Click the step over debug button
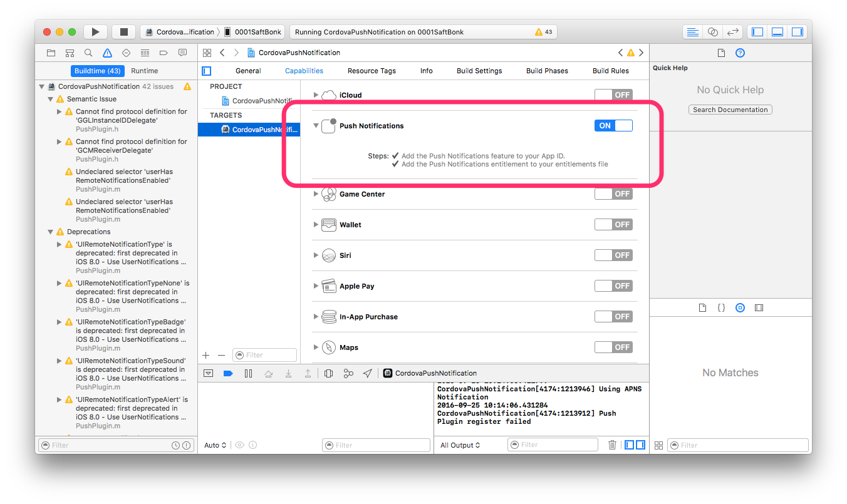This screenshot has height=504, width=847. pyautogui.click(x=268, y=373)
